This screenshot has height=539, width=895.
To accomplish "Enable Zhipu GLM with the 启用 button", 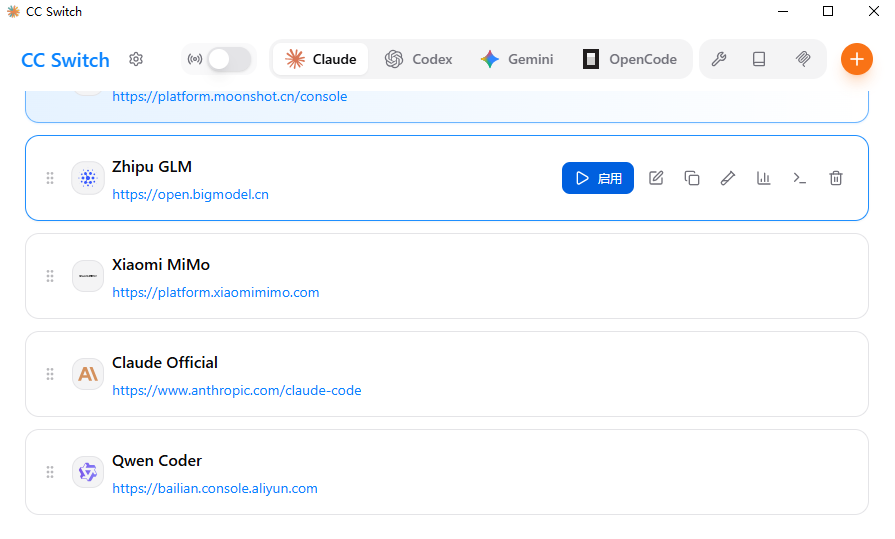I will (x=598, y=178).
